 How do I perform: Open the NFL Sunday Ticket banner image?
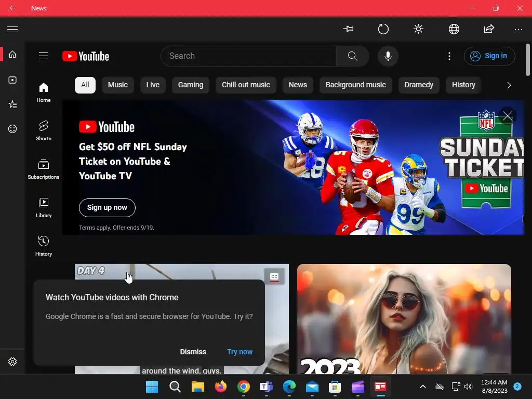click(x=293, y=167)
